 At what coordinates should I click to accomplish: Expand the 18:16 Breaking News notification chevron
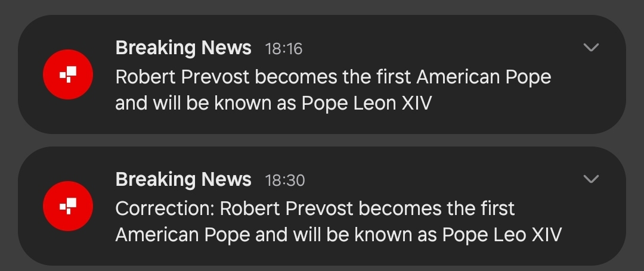point(591,48)
